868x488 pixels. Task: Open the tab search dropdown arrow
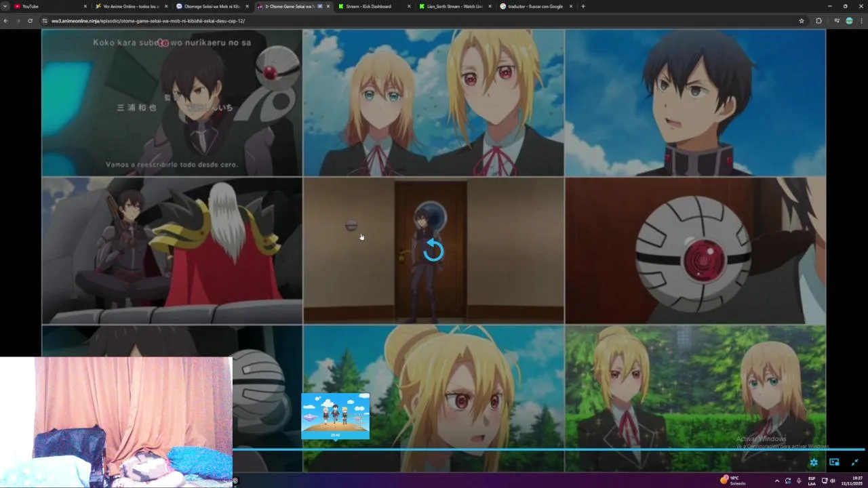click(x=5, y=6)
